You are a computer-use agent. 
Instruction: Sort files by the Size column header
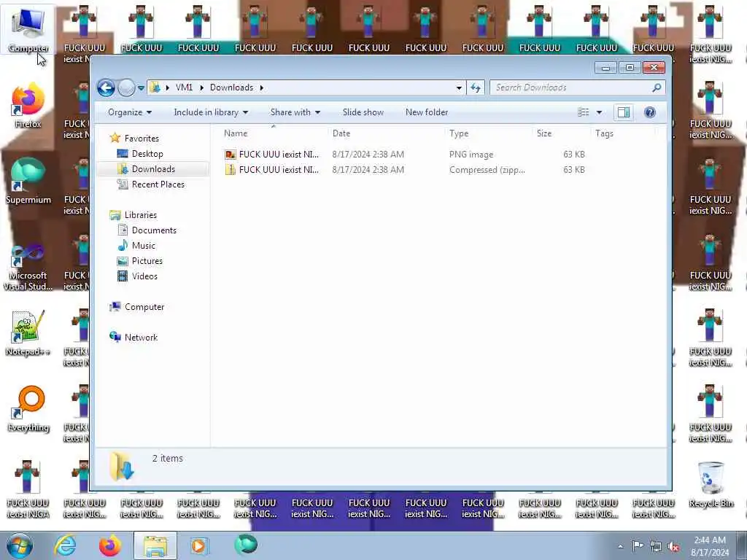[544, 133]
